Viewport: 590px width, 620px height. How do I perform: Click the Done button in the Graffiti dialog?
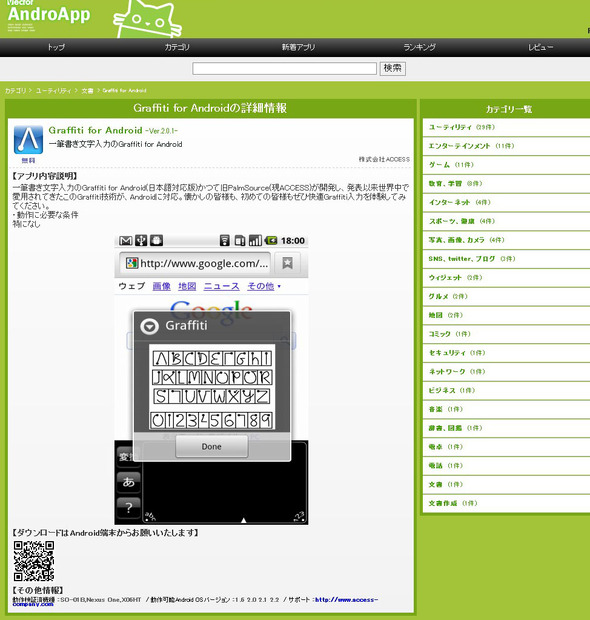pyautogui.click(x=212, y=447)
